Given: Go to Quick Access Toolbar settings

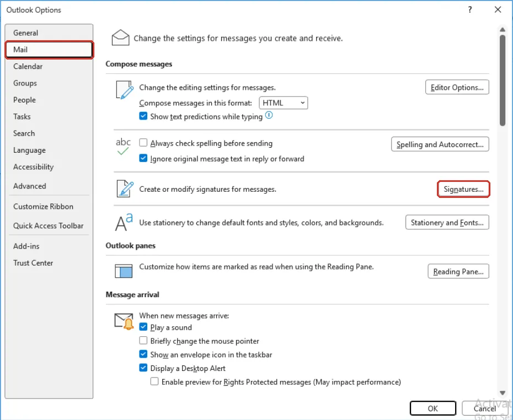Looking at the screenshot, I should pos(49,225).
